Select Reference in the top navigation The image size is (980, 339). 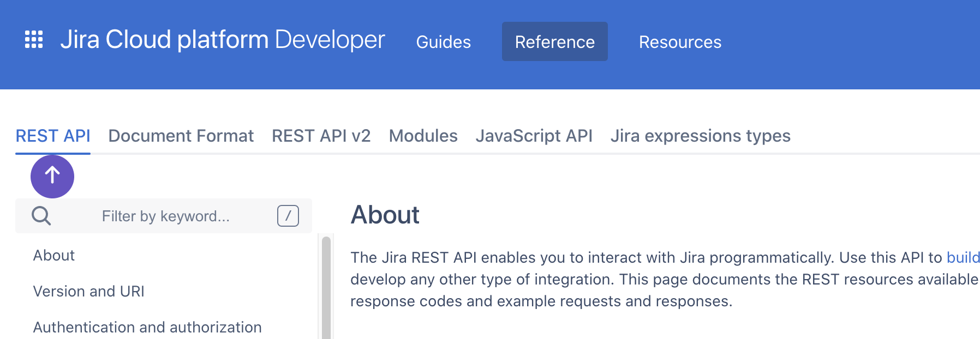click(x=554, y=42)
